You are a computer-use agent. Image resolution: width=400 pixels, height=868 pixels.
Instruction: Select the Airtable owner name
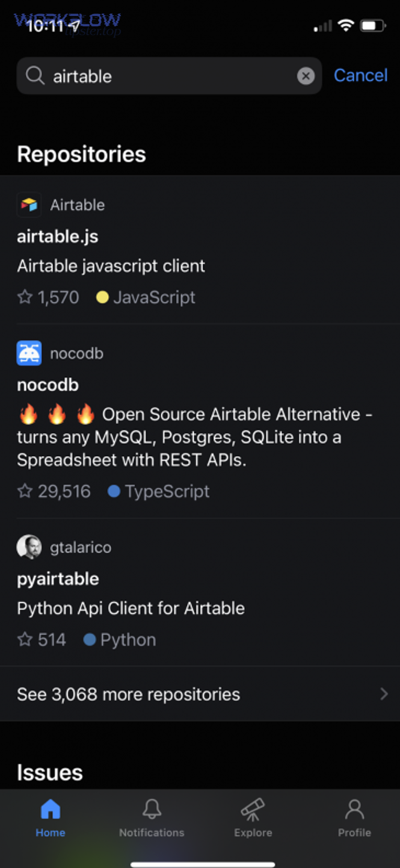(x=77, y=205)
